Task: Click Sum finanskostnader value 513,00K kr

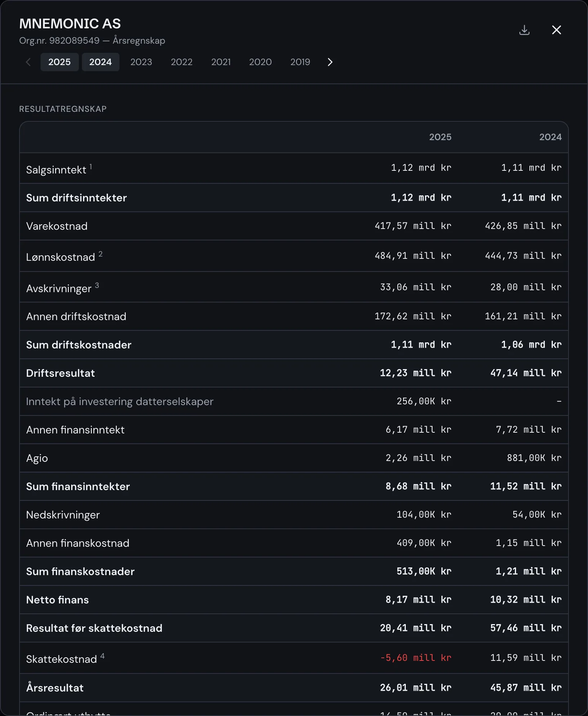Action: (x=424, y=571)
